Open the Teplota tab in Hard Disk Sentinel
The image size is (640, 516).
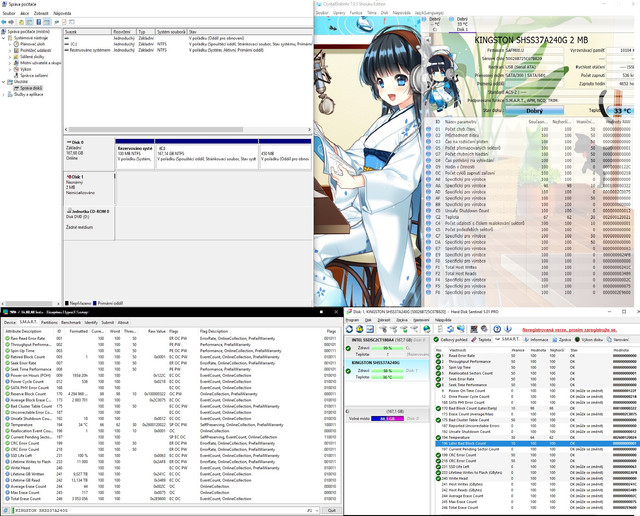coord(481,340)
